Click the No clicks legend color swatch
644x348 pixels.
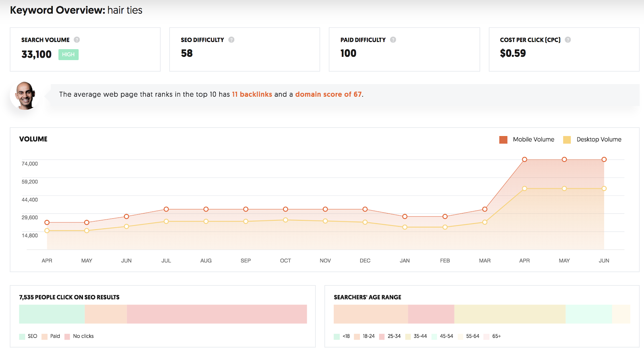[67, 336]
